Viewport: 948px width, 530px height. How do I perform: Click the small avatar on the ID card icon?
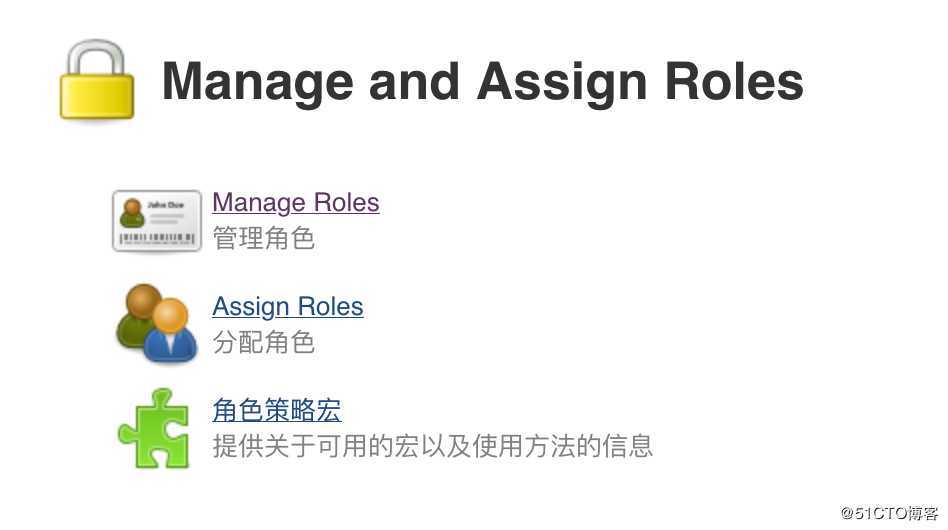click(132, 213)
